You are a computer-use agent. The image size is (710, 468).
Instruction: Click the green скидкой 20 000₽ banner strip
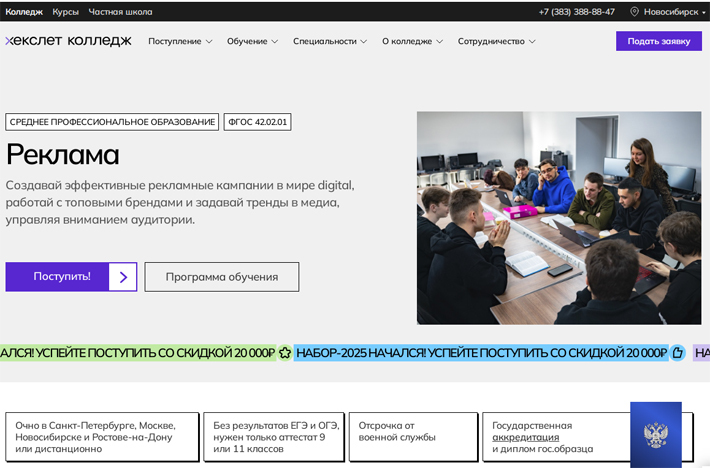137,353
